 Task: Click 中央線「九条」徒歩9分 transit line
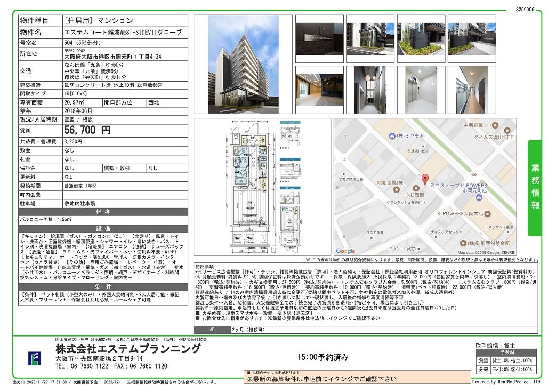tap(94, 71)
